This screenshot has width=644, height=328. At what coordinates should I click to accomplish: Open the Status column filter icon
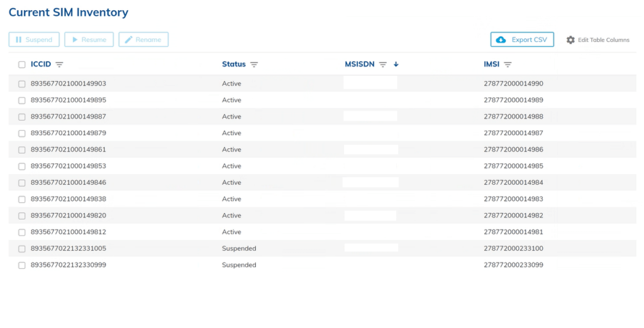[x=254, y=65]
